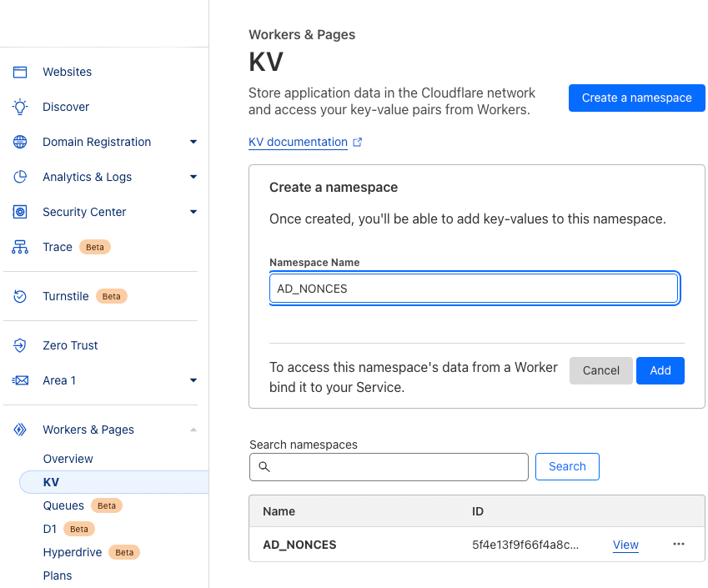This screenshot has width=708, height=588.
Task: Open the three-dot menu for AD_NONCES
Action: coord(678,544)
